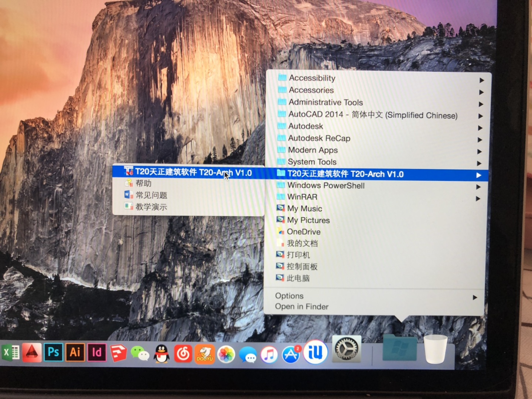Open QQ penguin app in the Dock
The height and width of the screenshot is (399, 532).
point(161,354)
